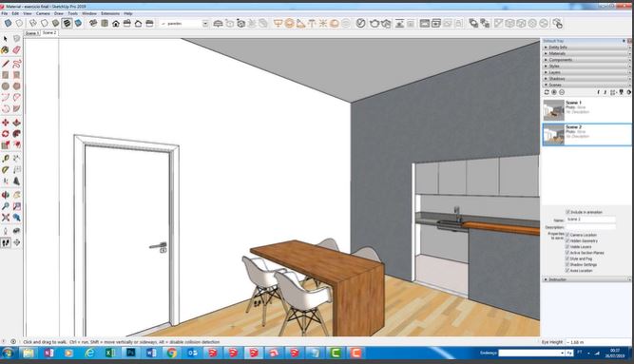Switch to the house Front view icon
The image size is (634, 364).
(x=116, y=24)
